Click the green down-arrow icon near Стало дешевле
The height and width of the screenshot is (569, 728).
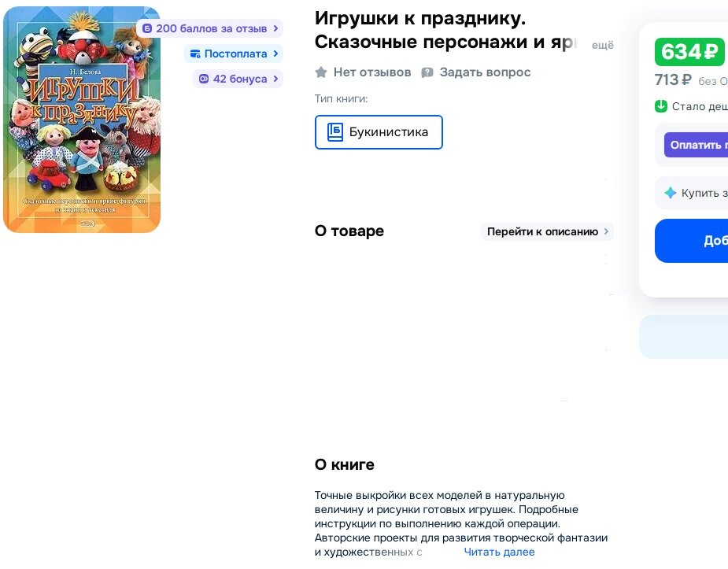660,106
